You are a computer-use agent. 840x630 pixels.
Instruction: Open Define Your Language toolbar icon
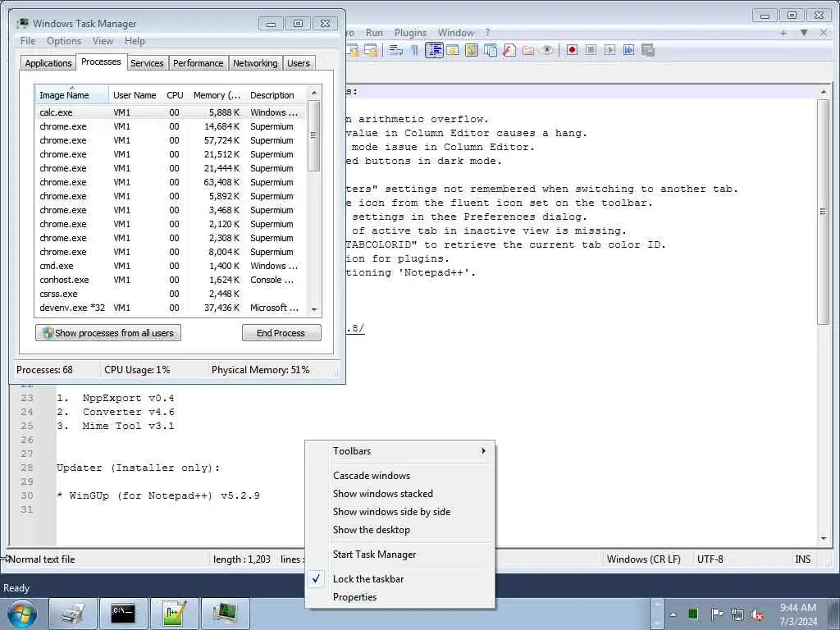tap(453, 50)
